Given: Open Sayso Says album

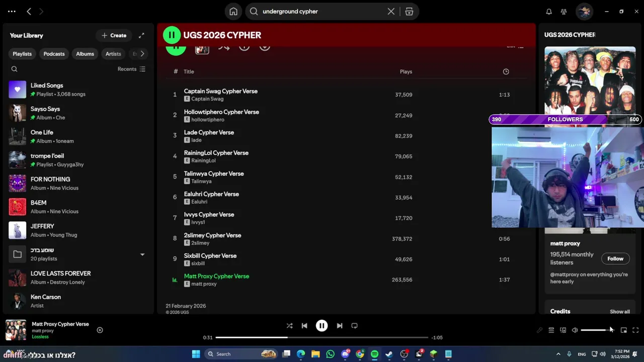Looking at the screenshot, I should (x=78, y=113).
